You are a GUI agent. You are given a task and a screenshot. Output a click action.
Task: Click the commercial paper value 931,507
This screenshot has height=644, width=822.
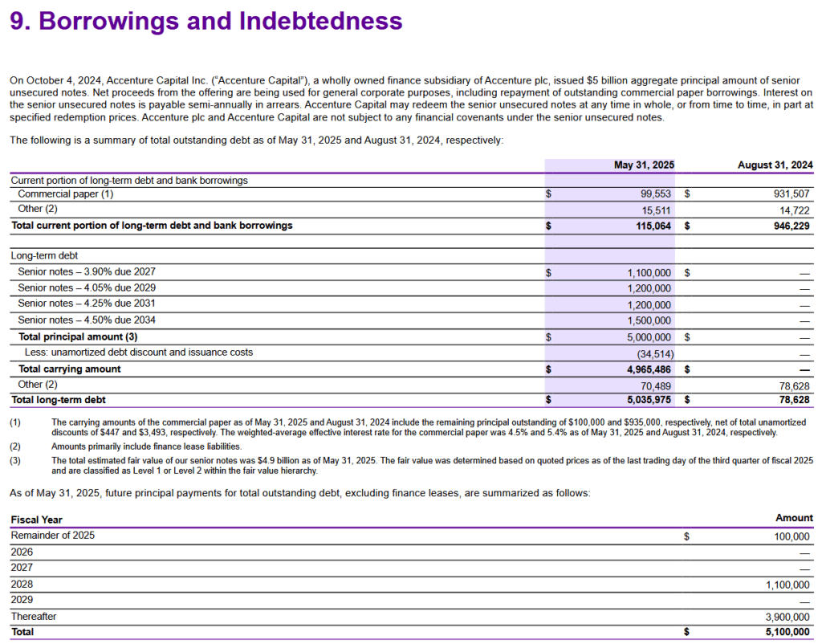coord(791,194)
